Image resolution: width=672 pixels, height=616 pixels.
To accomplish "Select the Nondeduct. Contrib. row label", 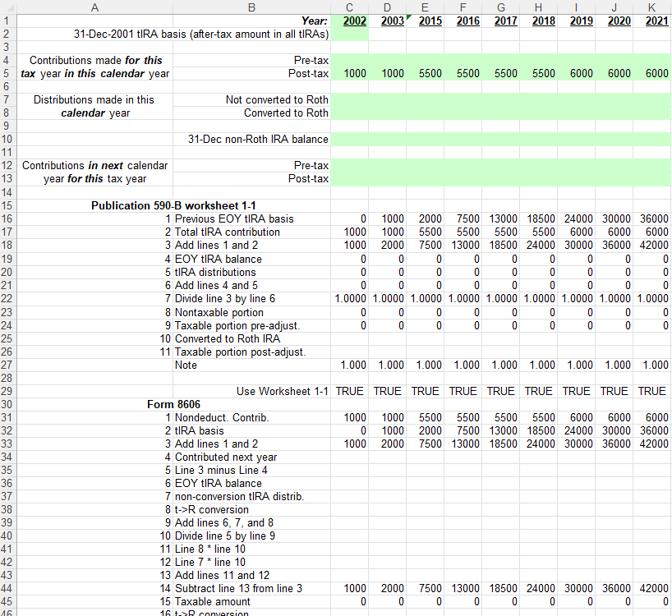I will pyautogui.click(x=230, y=418).
